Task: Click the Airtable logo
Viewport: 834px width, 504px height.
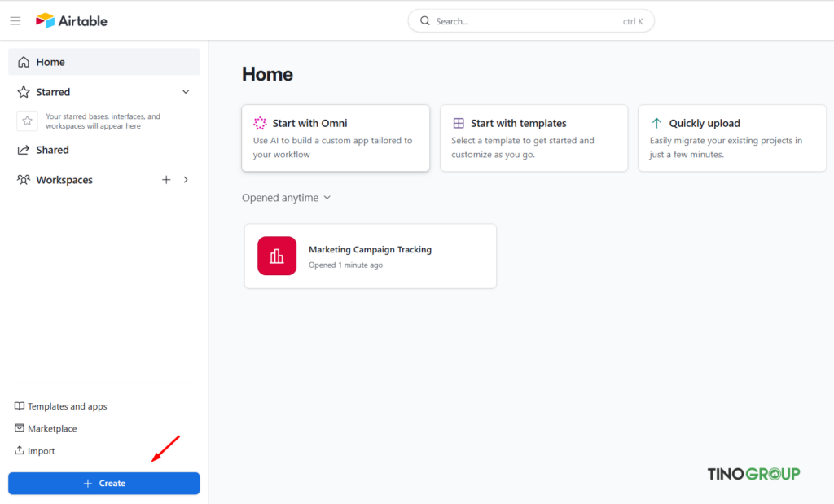Action: [71, 20]
